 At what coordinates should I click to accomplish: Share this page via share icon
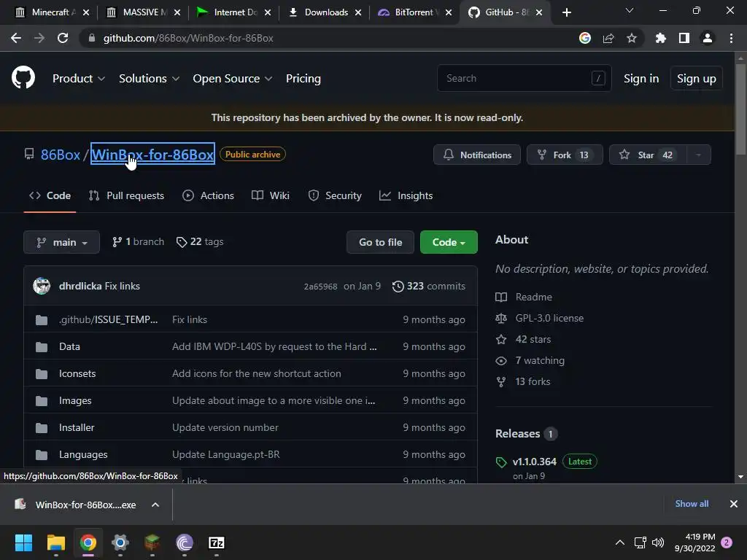tap(608, 38)
